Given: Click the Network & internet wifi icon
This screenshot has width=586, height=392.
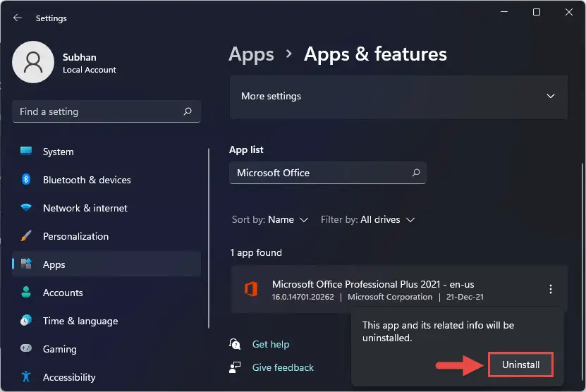Looking at the screenshot, I should click(x=26, y=207).
